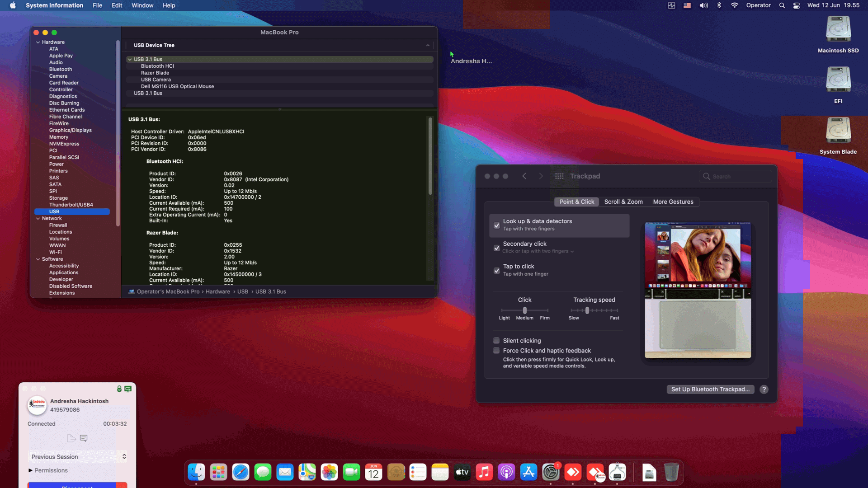Image resolution: width=868 pixels, height=488 pixels.
Task: Switch to More Gestures tab
Action: pos(673,202)
